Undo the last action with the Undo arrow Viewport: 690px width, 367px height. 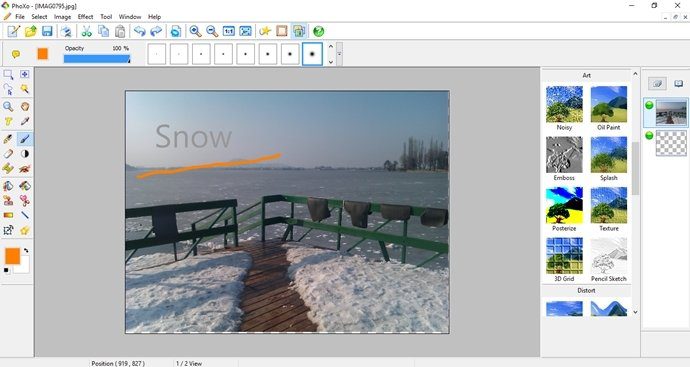click(x=139, y=31)
